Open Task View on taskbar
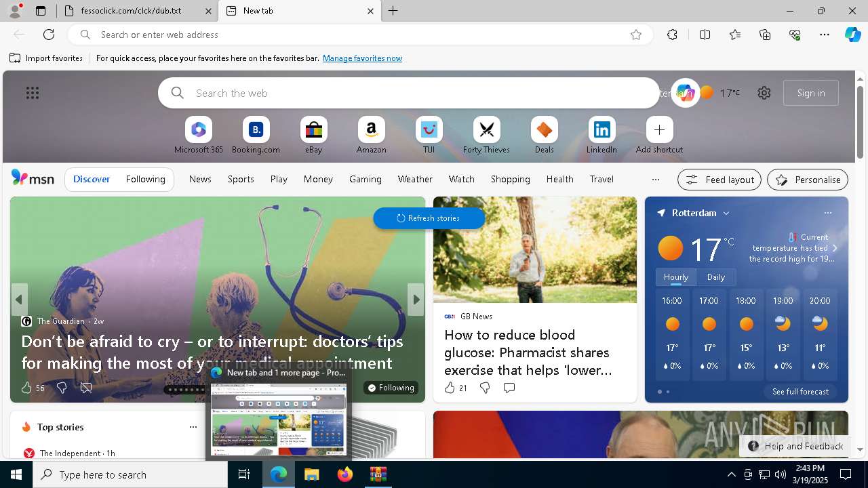This screenshot has height=488, width=868. click(244, 474)
